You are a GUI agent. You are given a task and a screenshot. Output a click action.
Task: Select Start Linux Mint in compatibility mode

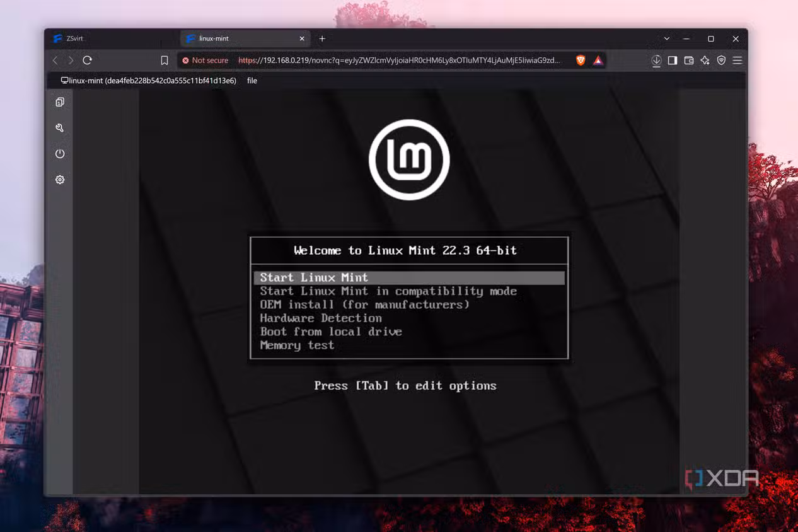pyautogui.click(x=388, y=291)
